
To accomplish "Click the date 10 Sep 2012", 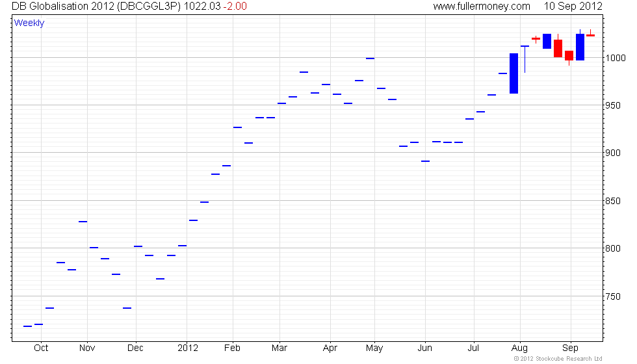I will coord(573,6).
